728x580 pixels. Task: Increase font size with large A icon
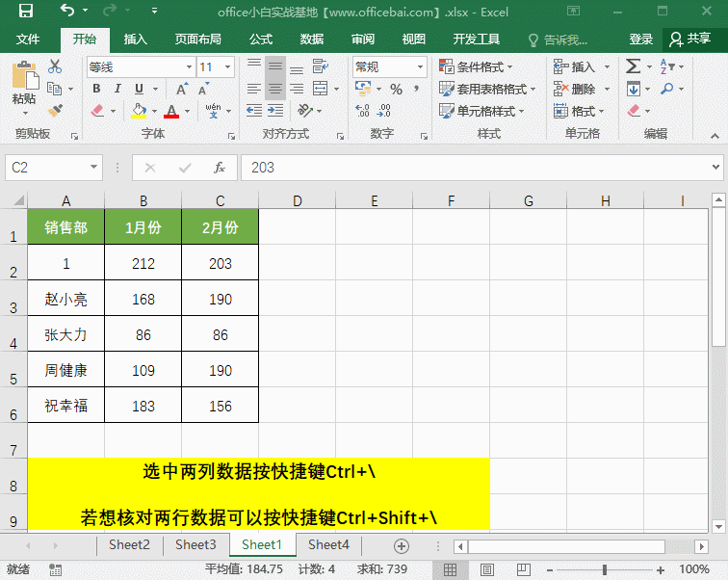pos(182,89)
